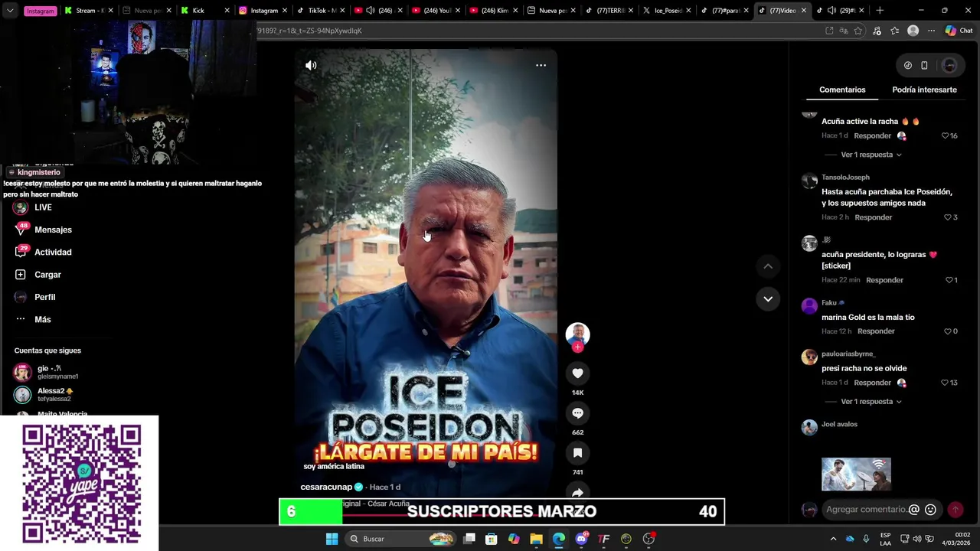
Task: Switch to the Ice_Poseid X browser tab
Action: tap(667, 11)
